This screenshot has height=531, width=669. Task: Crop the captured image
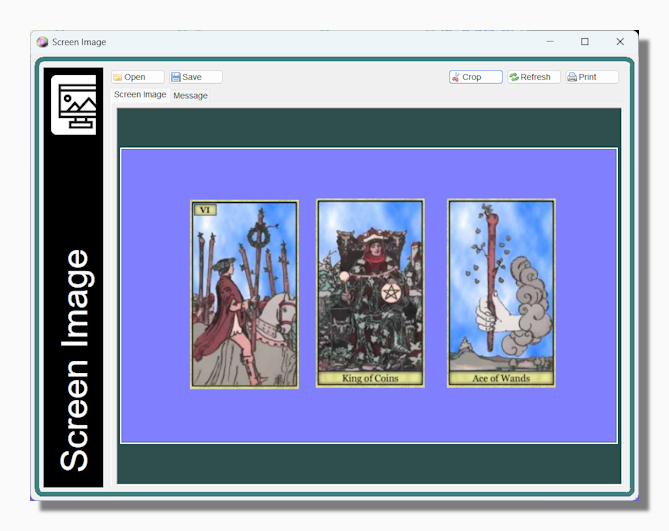pos(475,77)
